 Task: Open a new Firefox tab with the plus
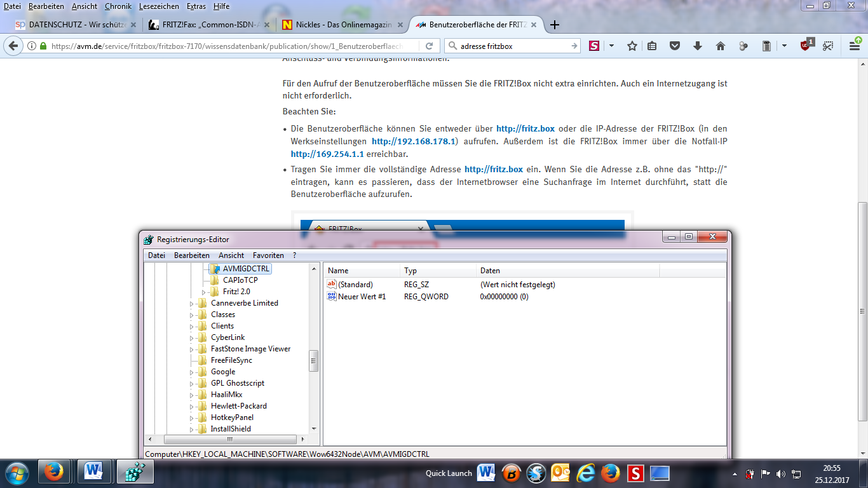tap(555, 25)
